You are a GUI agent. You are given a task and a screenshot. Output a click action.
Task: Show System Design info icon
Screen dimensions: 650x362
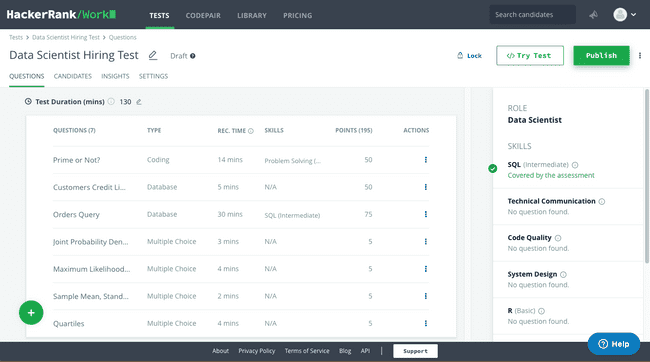(x=563, y=275)
